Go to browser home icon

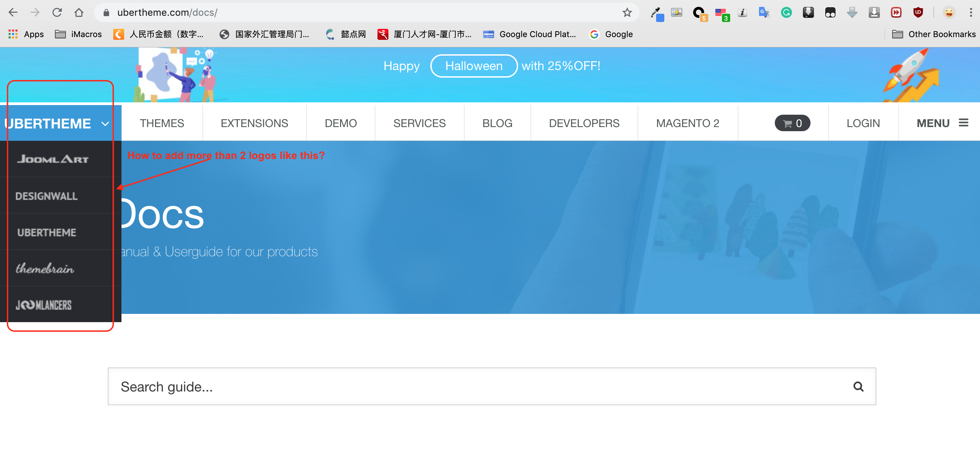tap(79, 13)
